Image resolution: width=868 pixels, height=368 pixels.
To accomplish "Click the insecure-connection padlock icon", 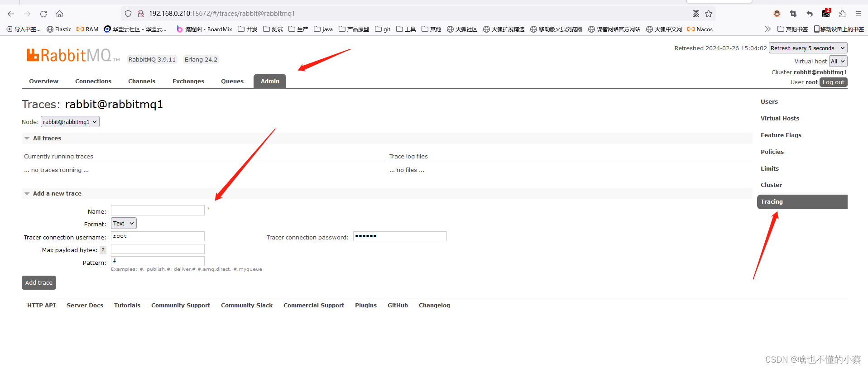I will click(x=141, y=14).
